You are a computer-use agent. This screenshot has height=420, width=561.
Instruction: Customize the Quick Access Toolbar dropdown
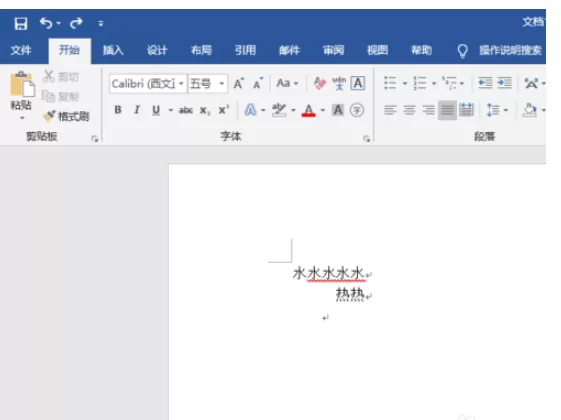[x=101, y=24]
